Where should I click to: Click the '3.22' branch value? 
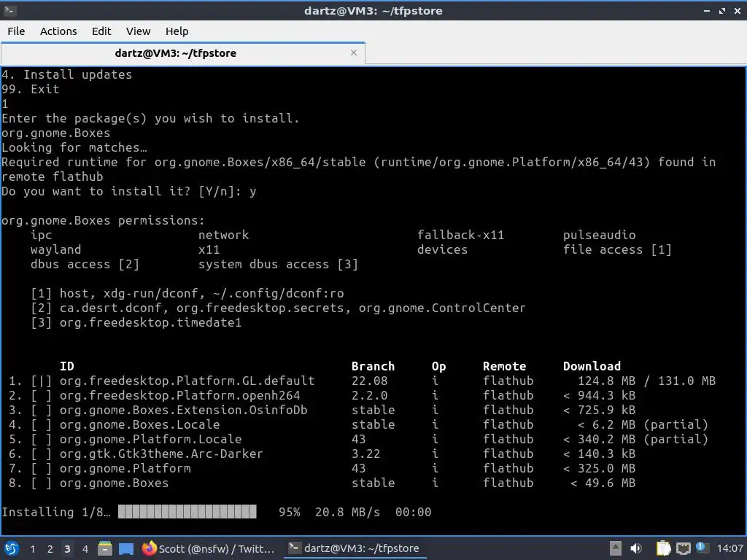[x=366, y=454]
